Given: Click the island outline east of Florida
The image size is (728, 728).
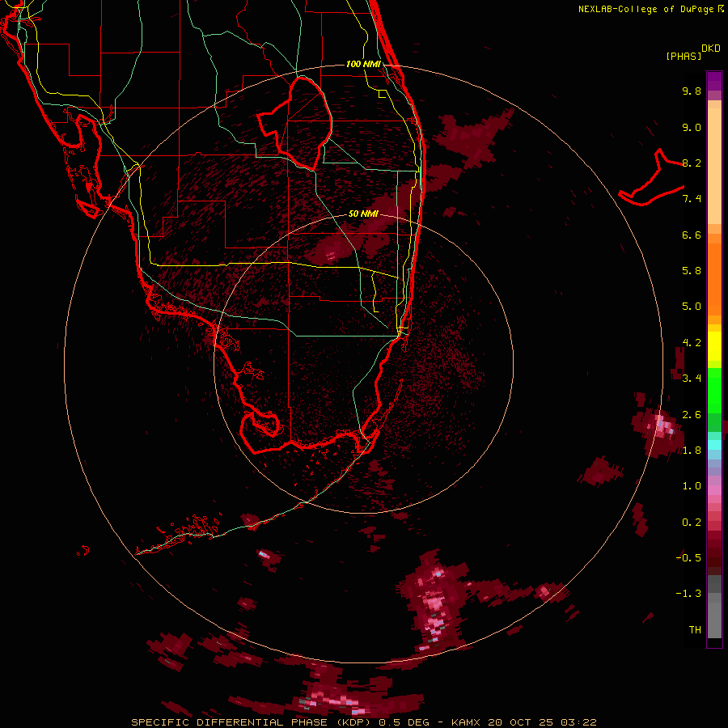Looking at the screenshot, I should tap(652, 179).
